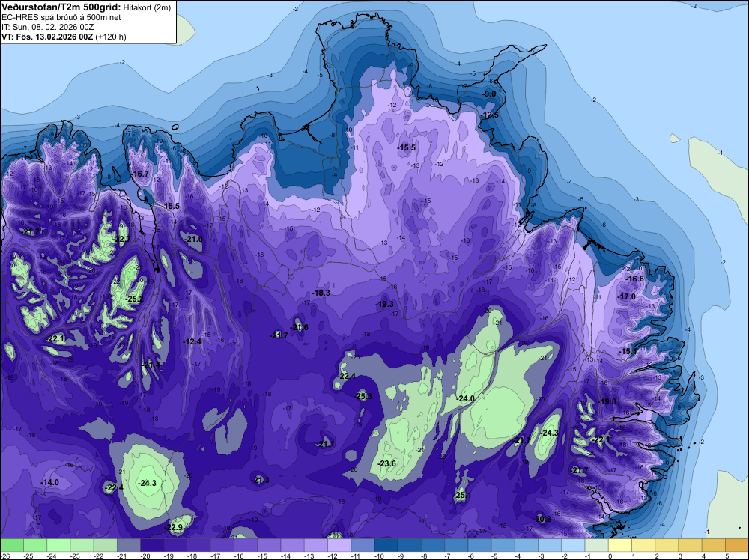The image size is (749, 560).
Task: Click the -22.7 temperature value
Action: click(x=121, y=239)
